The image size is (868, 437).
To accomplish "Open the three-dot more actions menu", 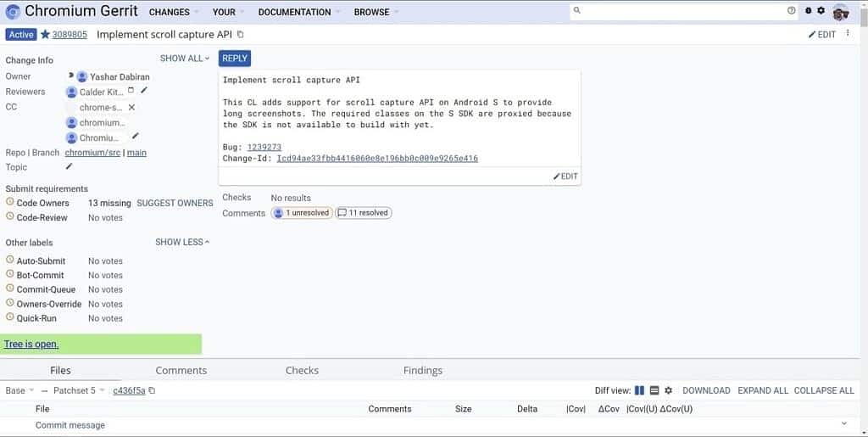I will tap(848, 34).
